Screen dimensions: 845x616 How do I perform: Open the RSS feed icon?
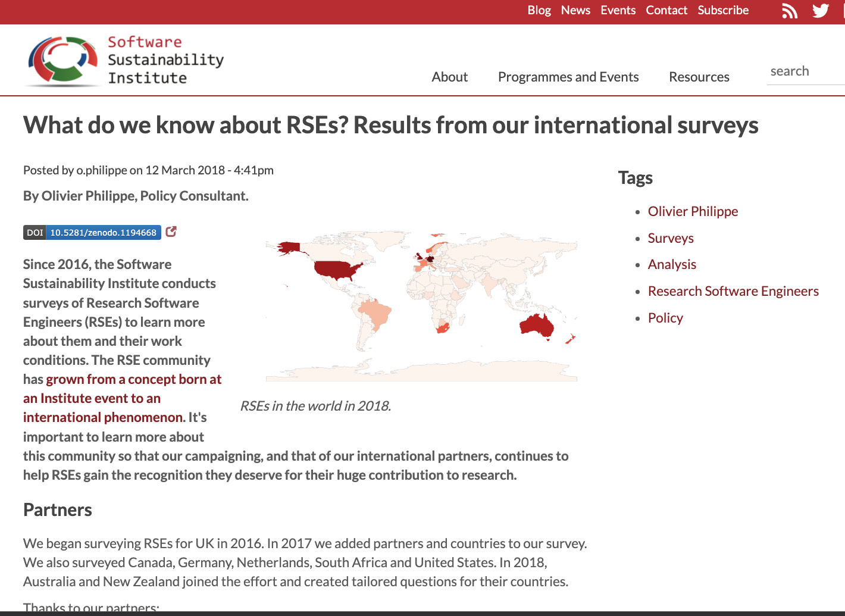pos(790,11)
